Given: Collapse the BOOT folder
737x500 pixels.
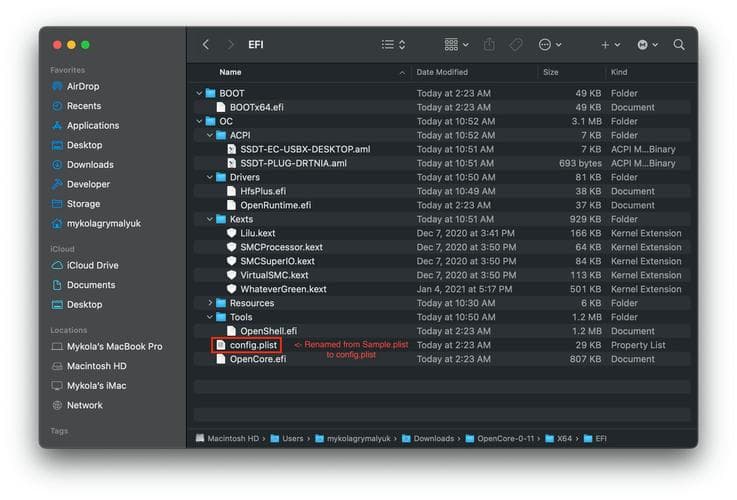Looking at the screenshot, I should (x=199, y=93).
